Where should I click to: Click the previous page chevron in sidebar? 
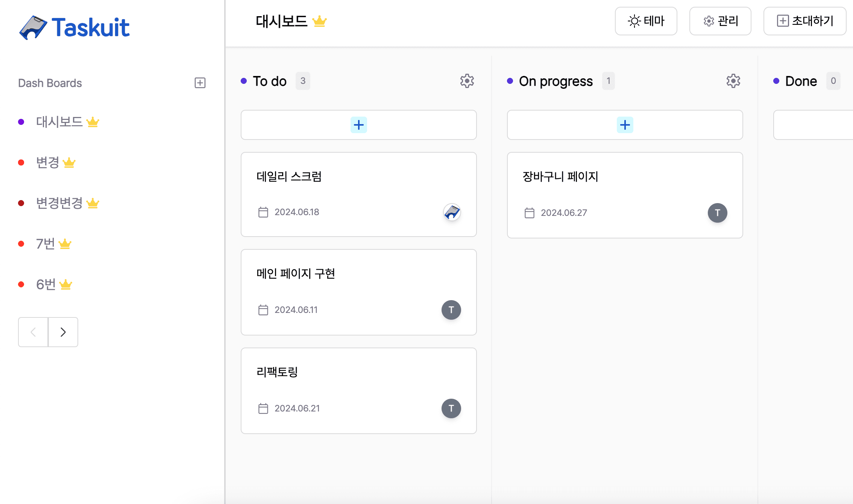point(33,332)
